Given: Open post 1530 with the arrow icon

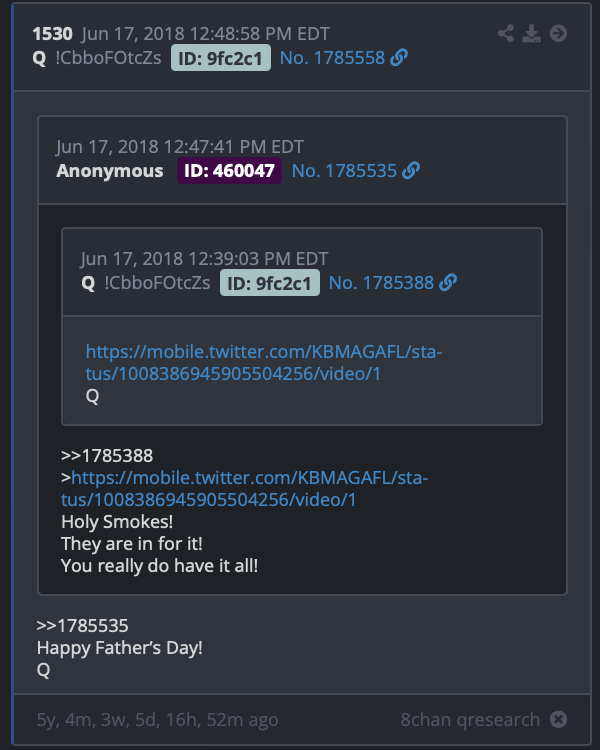Looking at the screenshot, I should 558,33.
